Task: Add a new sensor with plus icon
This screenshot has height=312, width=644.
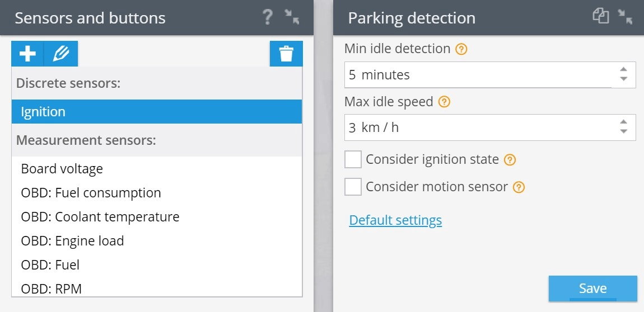Action: [27, 54]
